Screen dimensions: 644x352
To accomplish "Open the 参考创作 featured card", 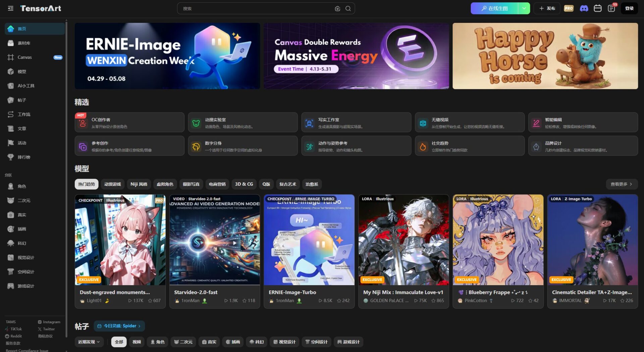I will click(x=129, y=146).
